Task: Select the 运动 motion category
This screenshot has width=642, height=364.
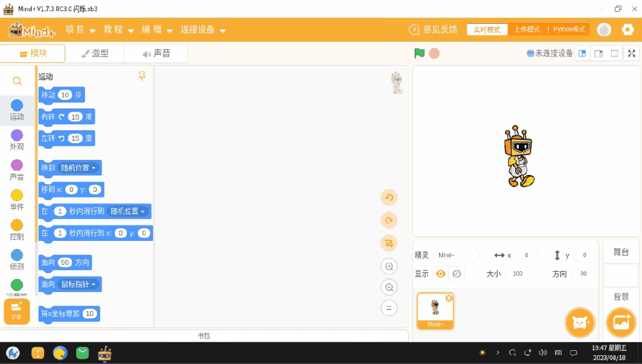Action: [17, 110]
